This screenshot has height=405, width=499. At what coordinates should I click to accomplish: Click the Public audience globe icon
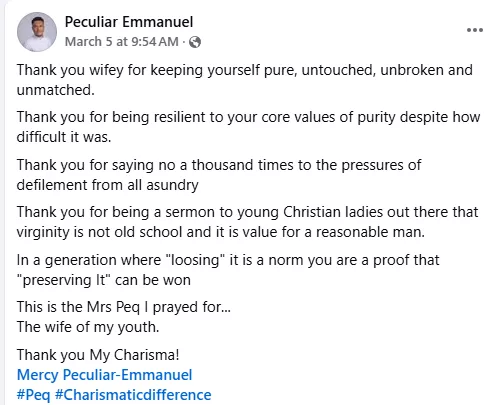pos(195,42)
